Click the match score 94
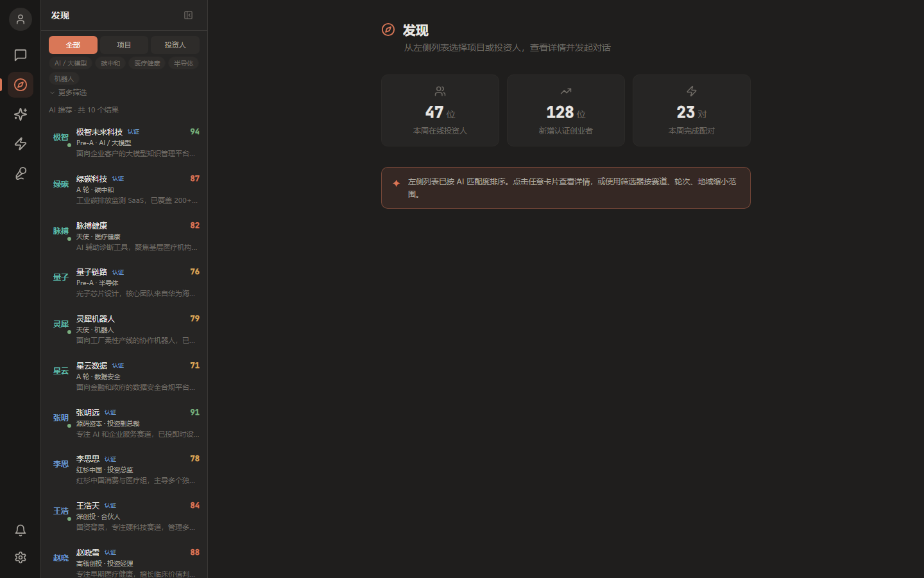This screenshot has height=578, width=924. pos(195,132)
